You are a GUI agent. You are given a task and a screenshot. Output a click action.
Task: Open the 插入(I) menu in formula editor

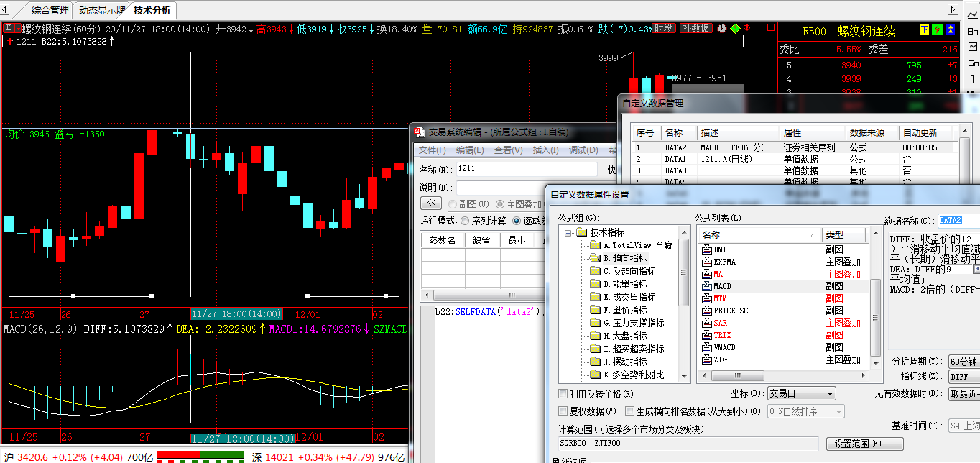pyautogui.click(x=545, y=150)
